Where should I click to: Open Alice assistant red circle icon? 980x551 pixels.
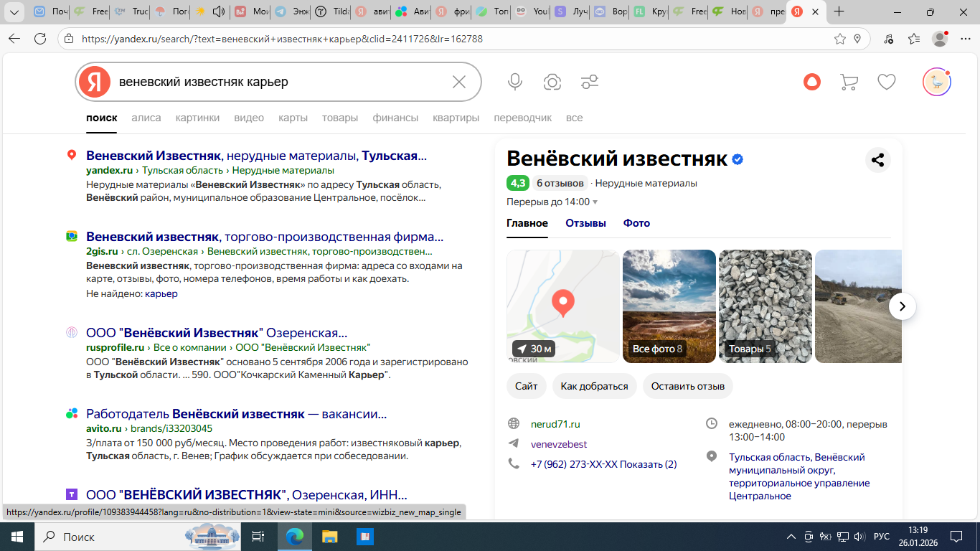tap(811, 82)
